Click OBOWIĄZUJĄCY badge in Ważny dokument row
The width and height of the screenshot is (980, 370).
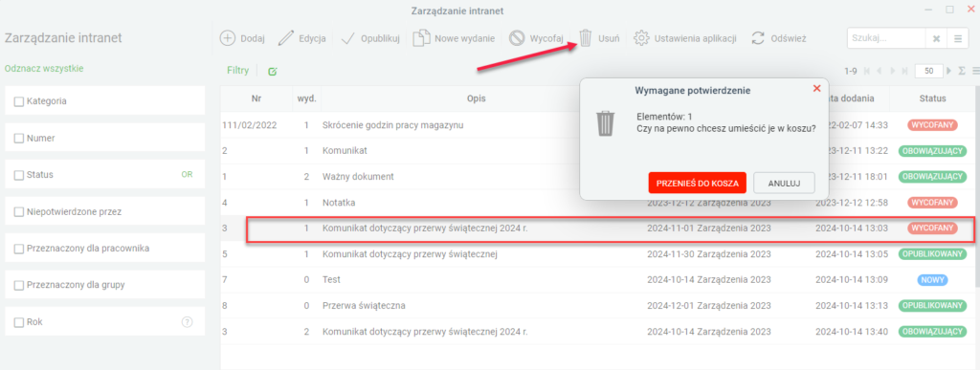click(932, 177)
